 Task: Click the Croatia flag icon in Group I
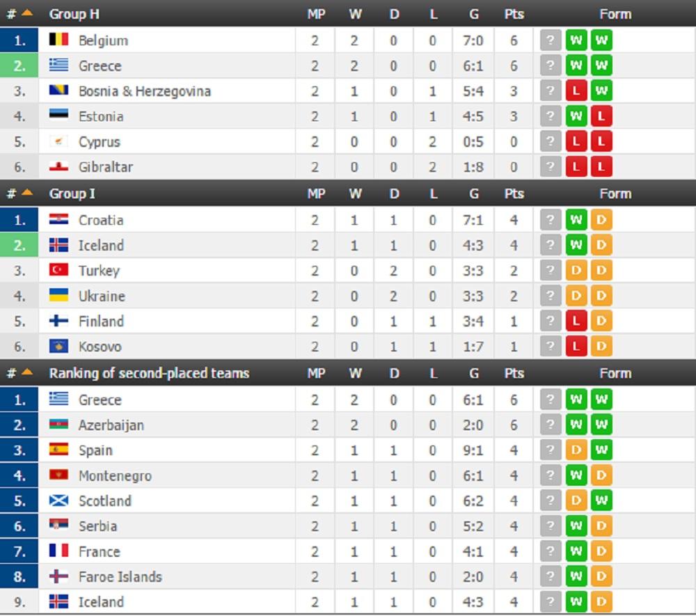coord(58,220)
